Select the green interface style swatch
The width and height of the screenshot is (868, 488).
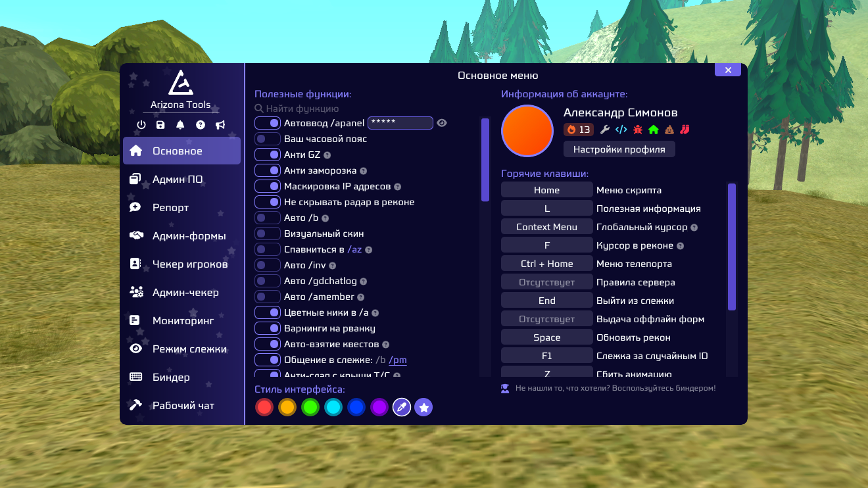(310, 408)
